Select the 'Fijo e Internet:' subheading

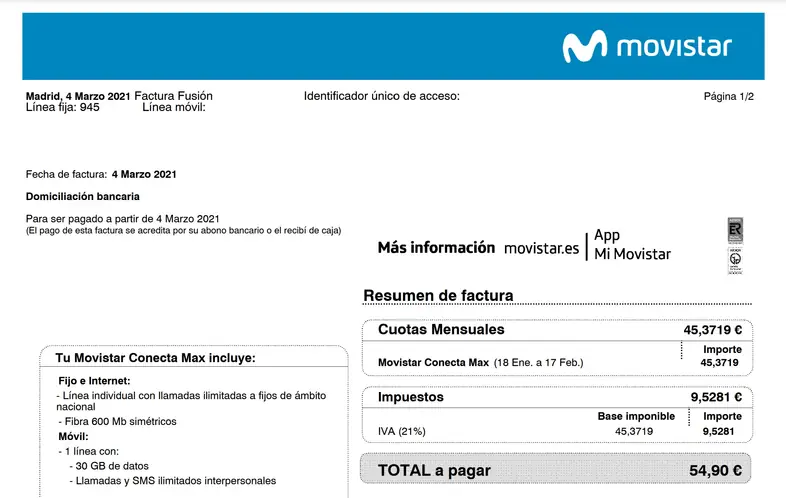click(94, 381)
